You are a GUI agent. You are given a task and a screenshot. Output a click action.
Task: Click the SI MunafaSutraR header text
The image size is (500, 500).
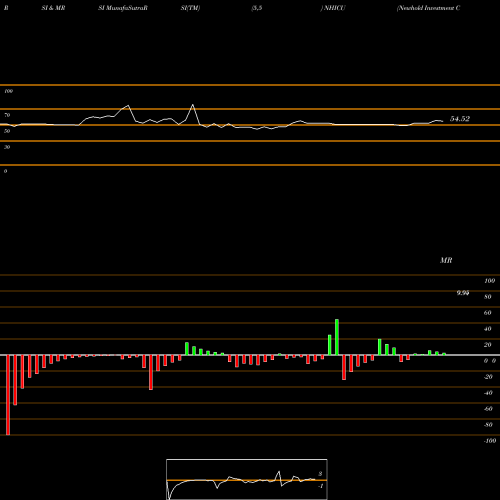[123, 8]
